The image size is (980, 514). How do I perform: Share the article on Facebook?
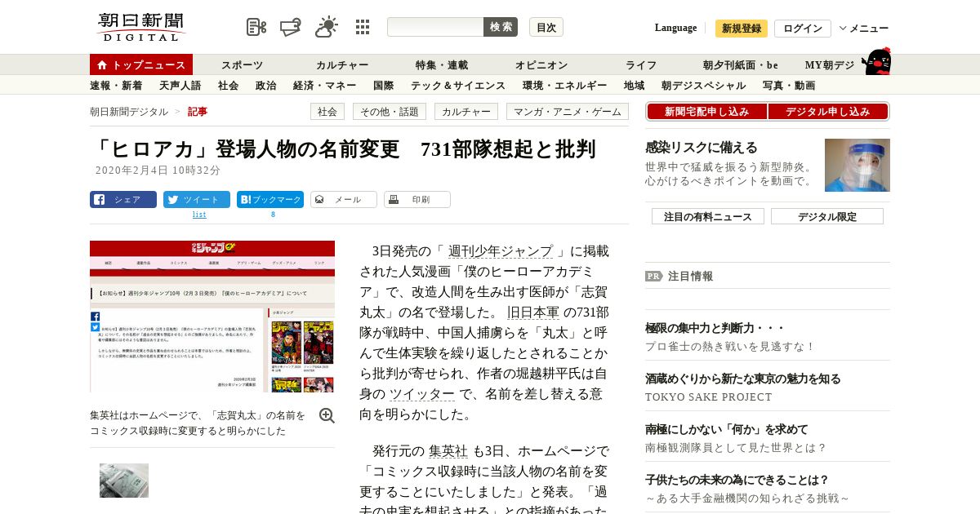(123, 199)
